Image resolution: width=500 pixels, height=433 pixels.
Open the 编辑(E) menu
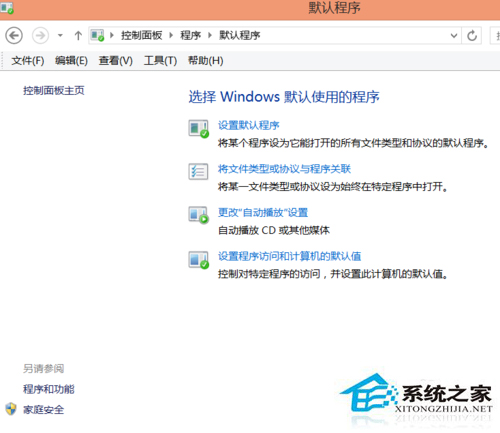coord(71,61)
